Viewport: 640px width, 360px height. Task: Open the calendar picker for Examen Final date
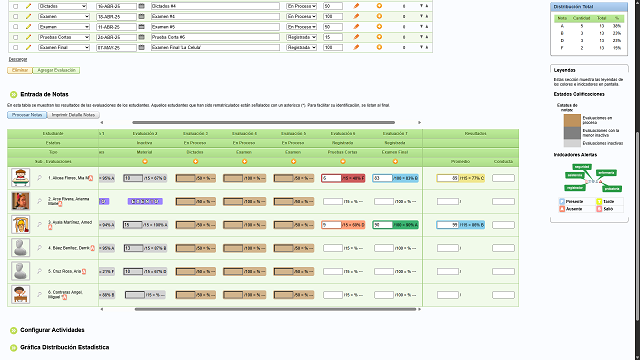tap(142, 47)
